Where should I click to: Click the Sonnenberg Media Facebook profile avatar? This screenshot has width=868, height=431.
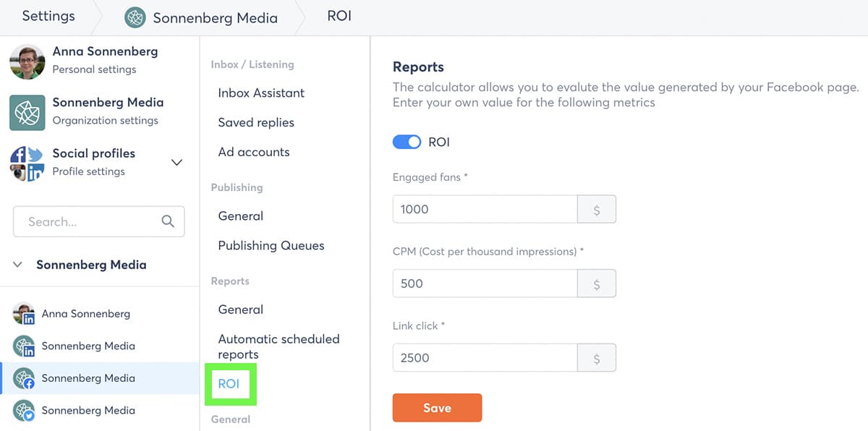click(24, 378)
